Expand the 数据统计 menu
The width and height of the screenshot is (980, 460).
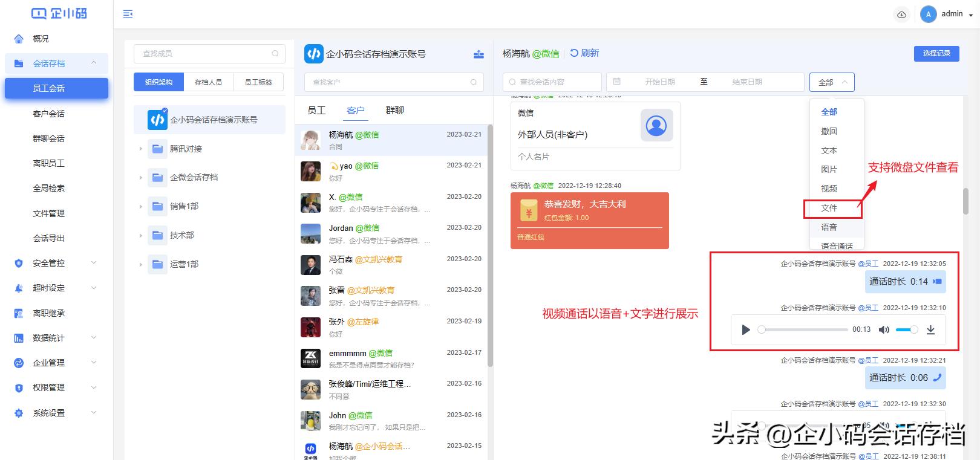click(x=94, y=338)
